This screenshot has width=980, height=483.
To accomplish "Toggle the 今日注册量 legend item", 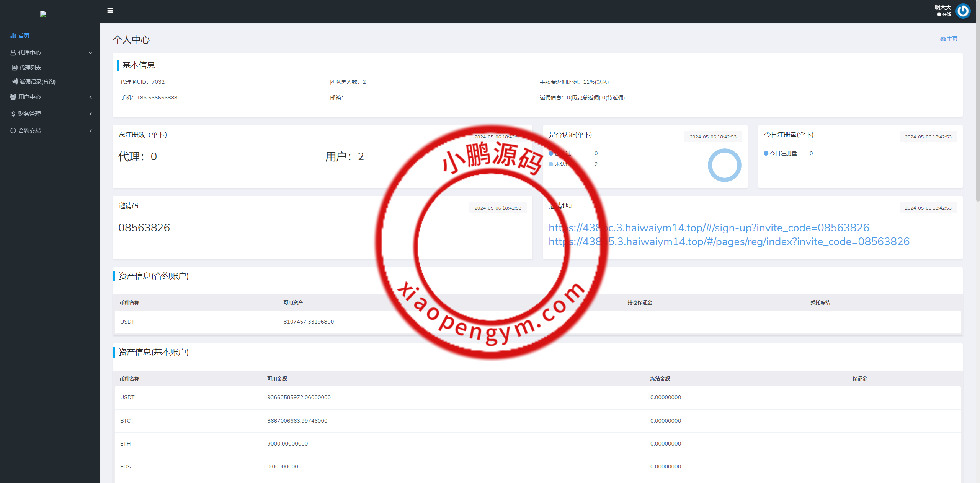I will tap(780, 153).
